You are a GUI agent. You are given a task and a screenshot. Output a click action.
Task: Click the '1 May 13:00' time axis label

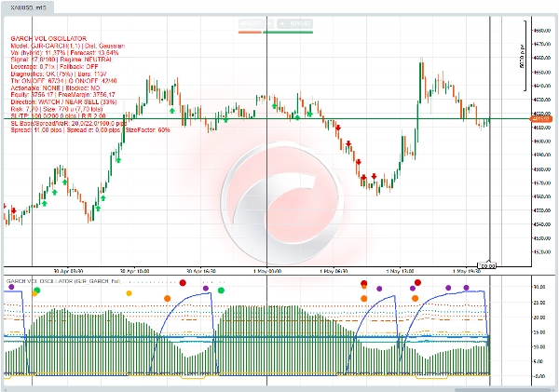[x=400, y=271]
